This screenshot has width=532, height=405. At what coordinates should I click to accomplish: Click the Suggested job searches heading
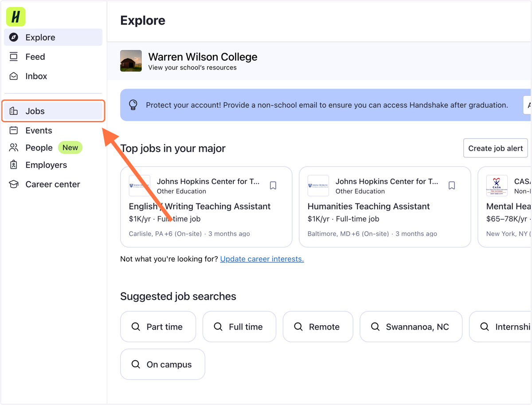[x=178, y=296]
